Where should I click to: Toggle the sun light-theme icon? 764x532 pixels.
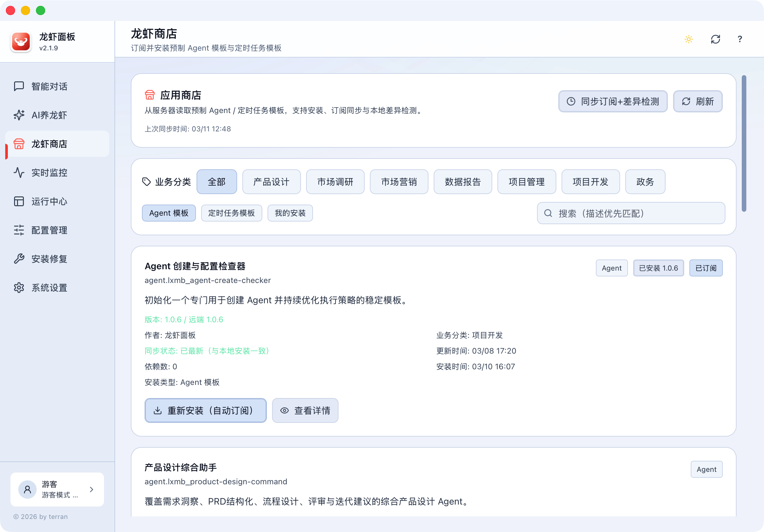click(688, 39)
